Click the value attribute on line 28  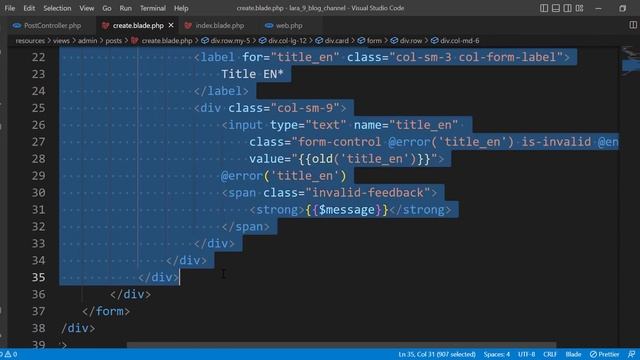[343, 159]
